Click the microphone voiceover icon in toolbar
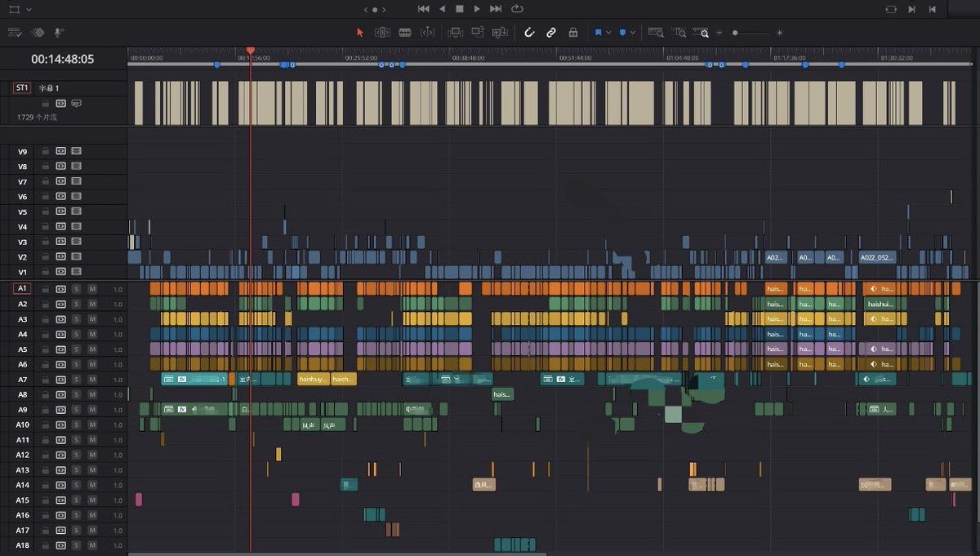 click(x=59, y=33)
